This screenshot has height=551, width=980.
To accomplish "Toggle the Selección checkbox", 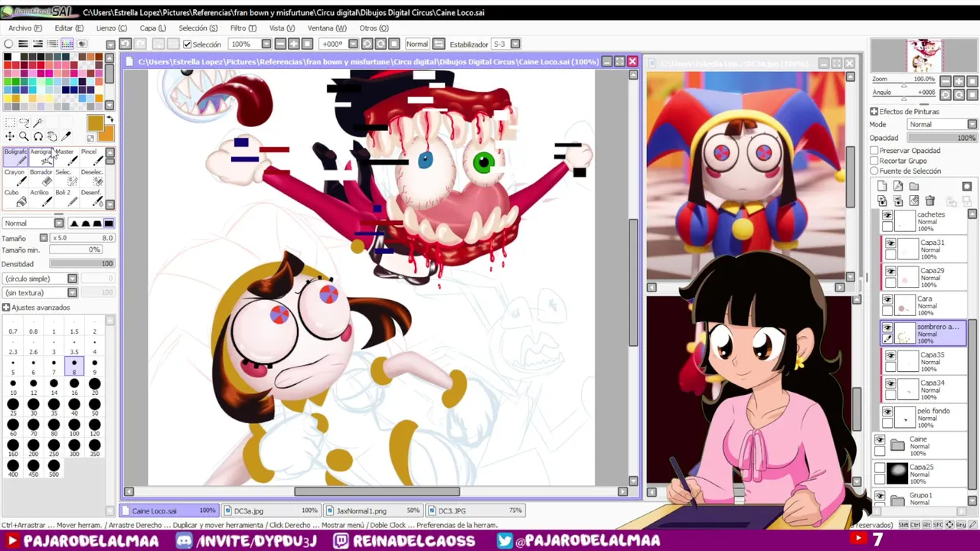I will point(187,44).
